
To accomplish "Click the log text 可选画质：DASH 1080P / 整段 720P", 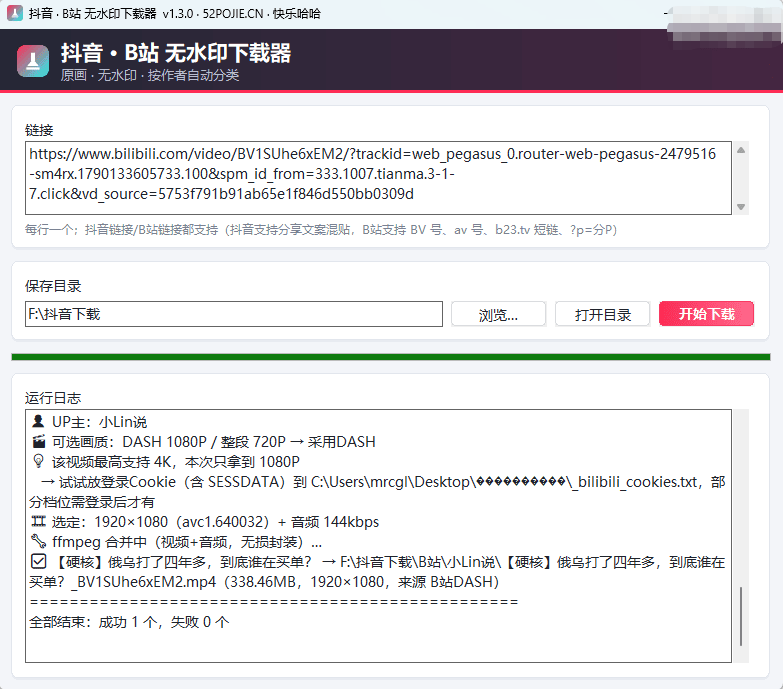I will (169, 442).
